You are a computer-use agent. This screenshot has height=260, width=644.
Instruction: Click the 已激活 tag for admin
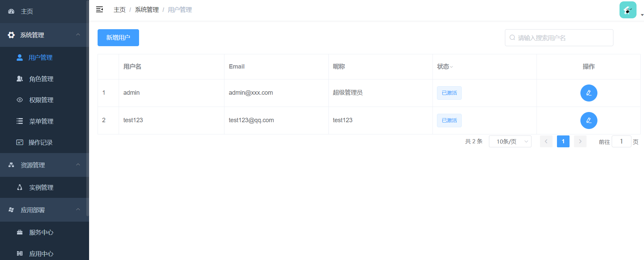[449, 93]
